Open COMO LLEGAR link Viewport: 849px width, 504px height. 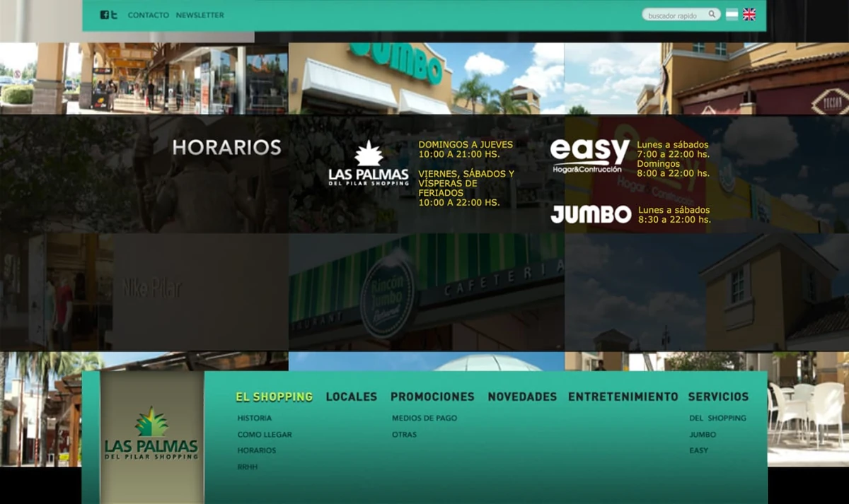(x=265, y=435)
